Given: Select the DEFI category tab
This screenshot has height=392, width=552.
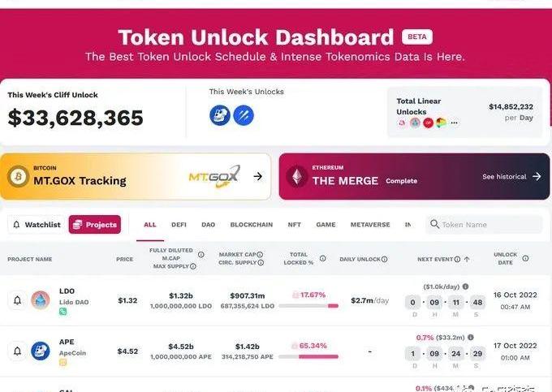Looking at the screenshot, I should 179,225.
